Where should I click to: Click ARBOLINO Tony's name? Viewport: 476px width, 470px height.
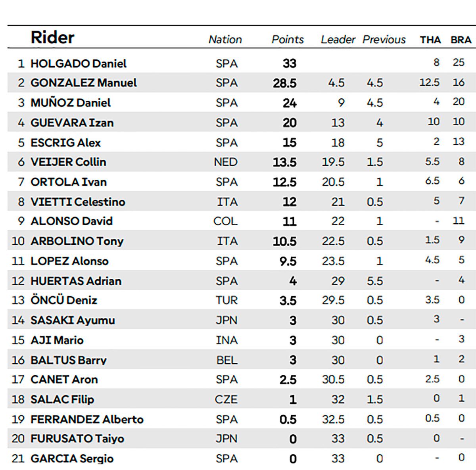(x=77, y=241)
